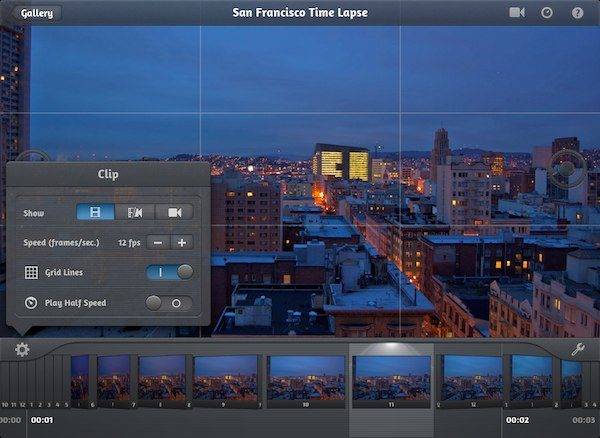Open the wrench tools icon above timeline
The image size is (600, 438).
click(577, 350)
